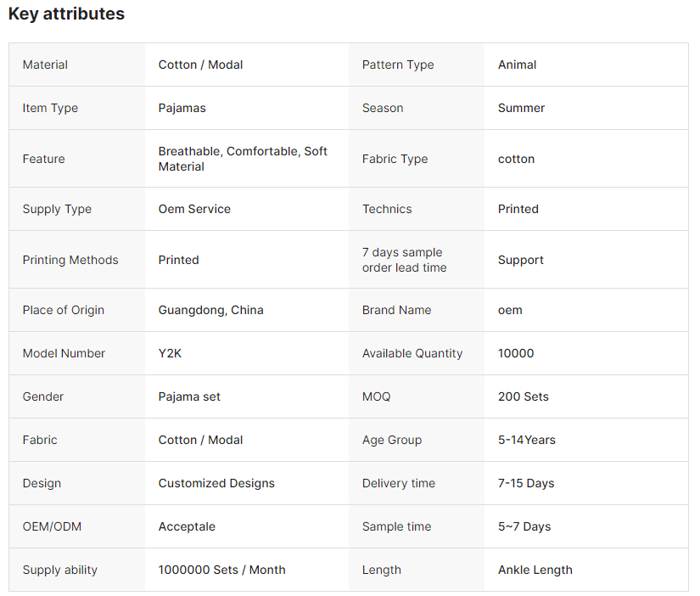Select the Animal pattern value
This screenshot has width=700, height=596.
click(517, 65)
